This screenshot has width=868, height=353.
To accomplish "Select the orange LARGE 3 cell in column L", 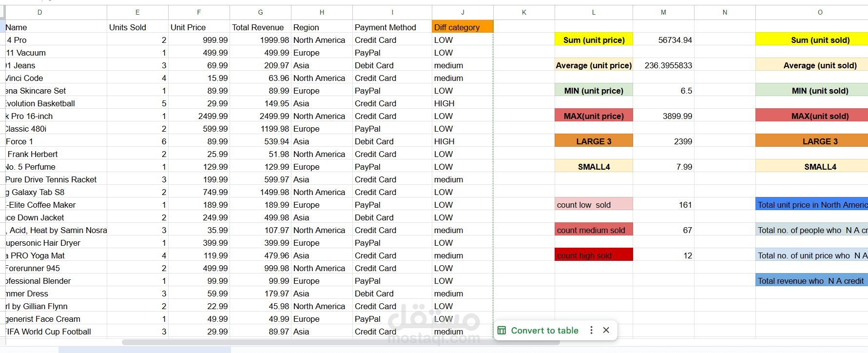I will (594, 141).
